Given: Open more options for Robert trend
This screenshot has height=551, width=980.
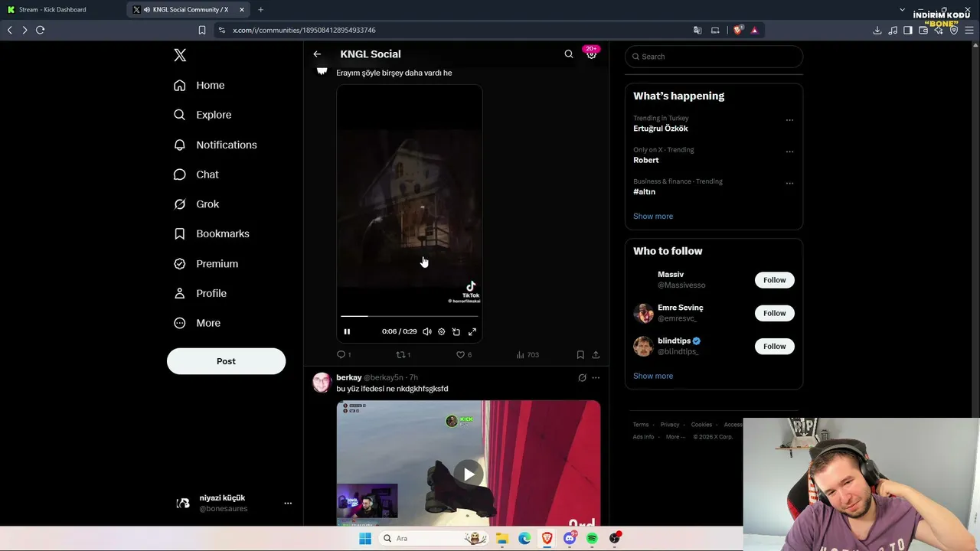Looking at the screenshot, I should pos(789,152).
